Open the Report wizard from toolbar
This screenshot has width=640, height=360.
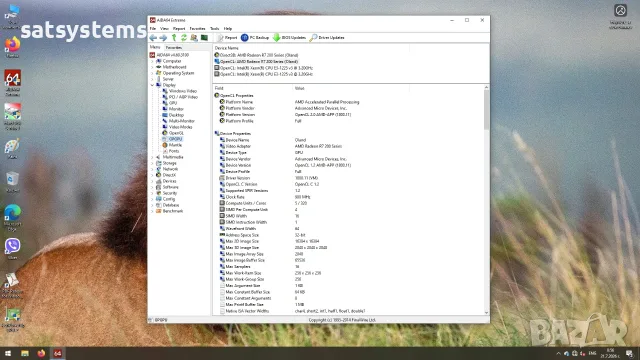tap(227, 38)
